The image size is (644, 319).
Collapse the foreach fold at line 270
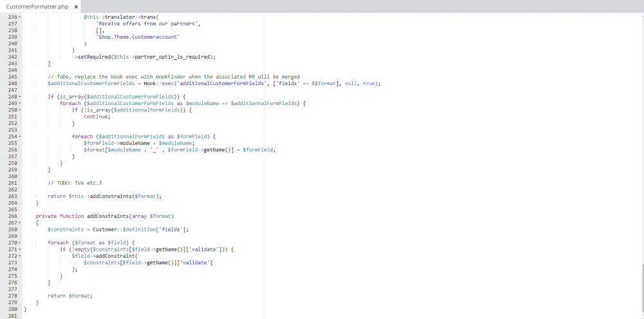coord(20,242)
